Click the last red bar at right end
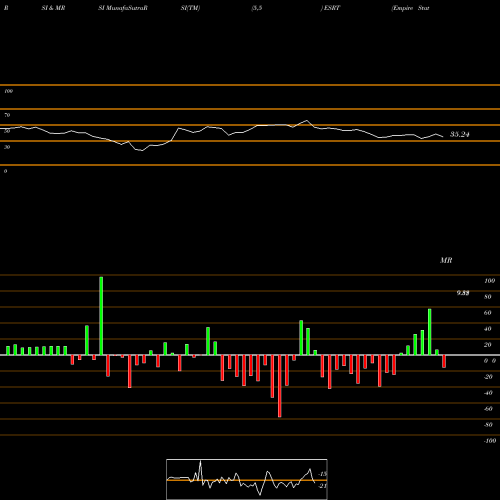The width and height of the screenshot is (500, 500). coord(444,361)
